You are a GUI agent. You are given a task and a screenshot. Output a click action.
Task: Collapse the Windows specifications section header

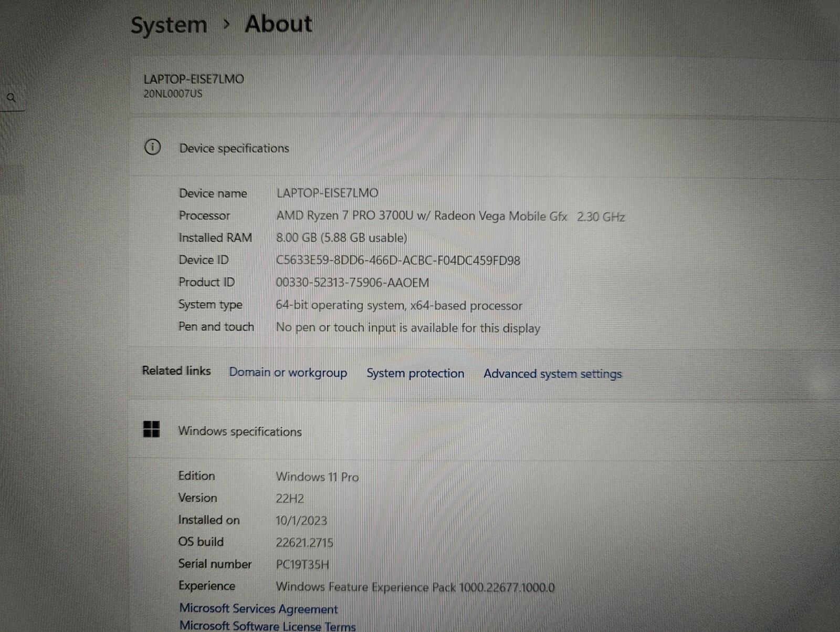point(483,431)
